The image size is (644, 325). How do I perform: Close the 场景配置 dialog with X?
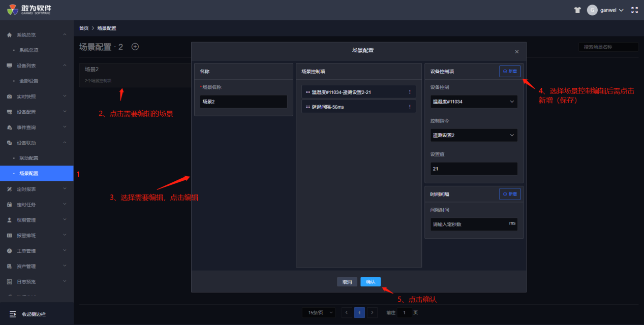pyautogui.click(x=517, y=52)
